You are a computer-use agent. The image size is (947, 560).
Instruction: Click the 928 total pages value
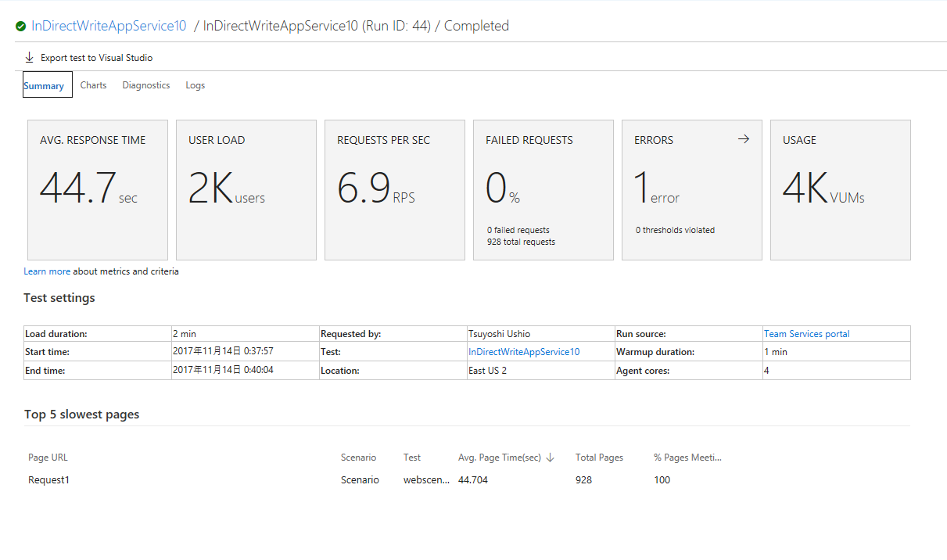[x=583, y=480]
